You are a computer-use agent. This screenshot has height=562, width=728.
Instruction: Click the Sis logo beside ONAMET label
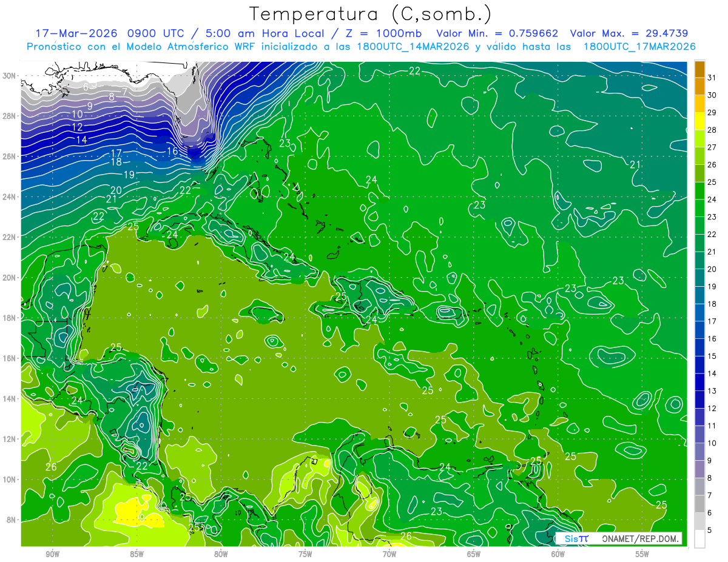576,538
